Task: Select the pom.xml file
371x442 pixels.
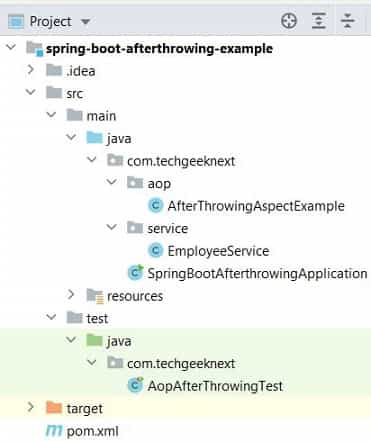Action: point(92,431)
